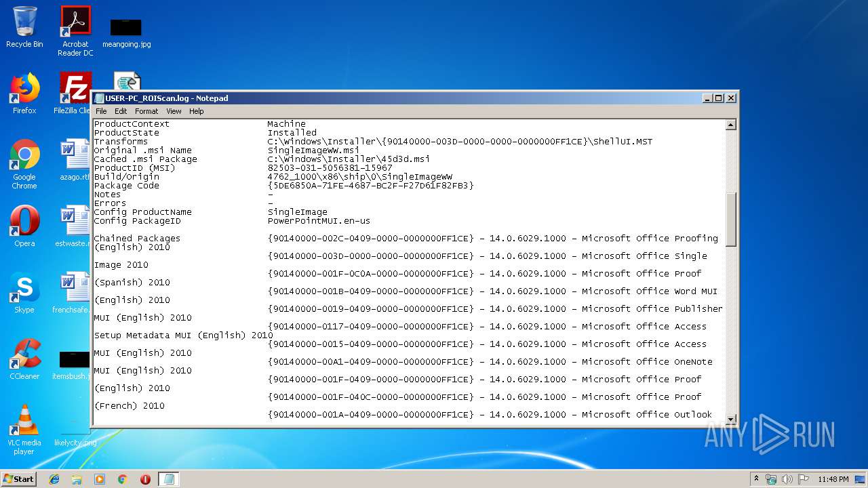The width and height of the screenshot is (868, 488).
Task: Launch Firefox from the desktop
Action: pos(24,94)
